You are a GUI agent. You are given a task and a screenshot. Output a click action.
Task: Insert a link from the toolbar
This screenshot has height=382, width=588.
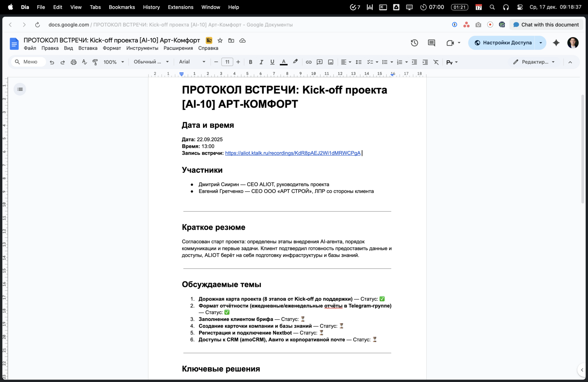308,62
